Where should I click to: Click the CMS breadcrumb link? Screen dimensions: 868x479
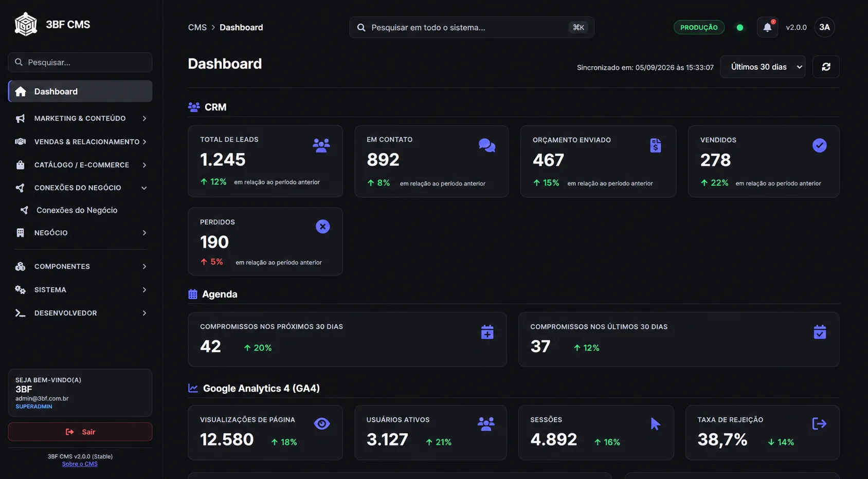click(x=197, y=28)
